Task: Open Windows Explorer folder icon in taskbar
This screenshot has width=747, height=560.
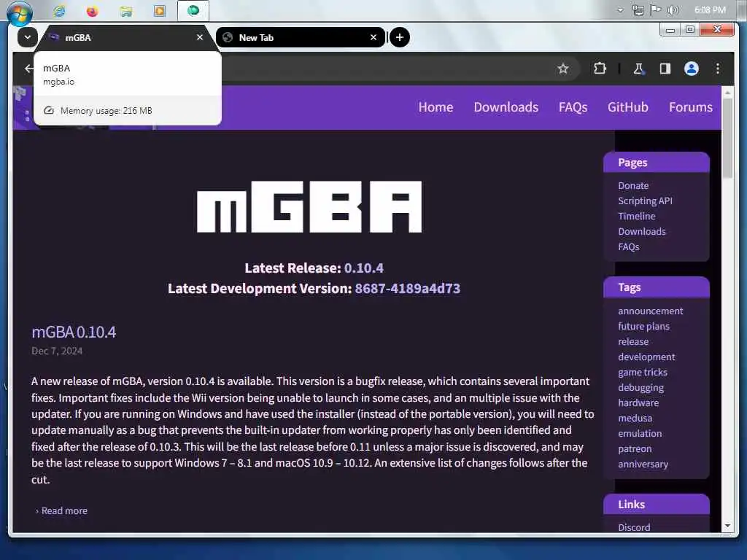Action: 126,11
